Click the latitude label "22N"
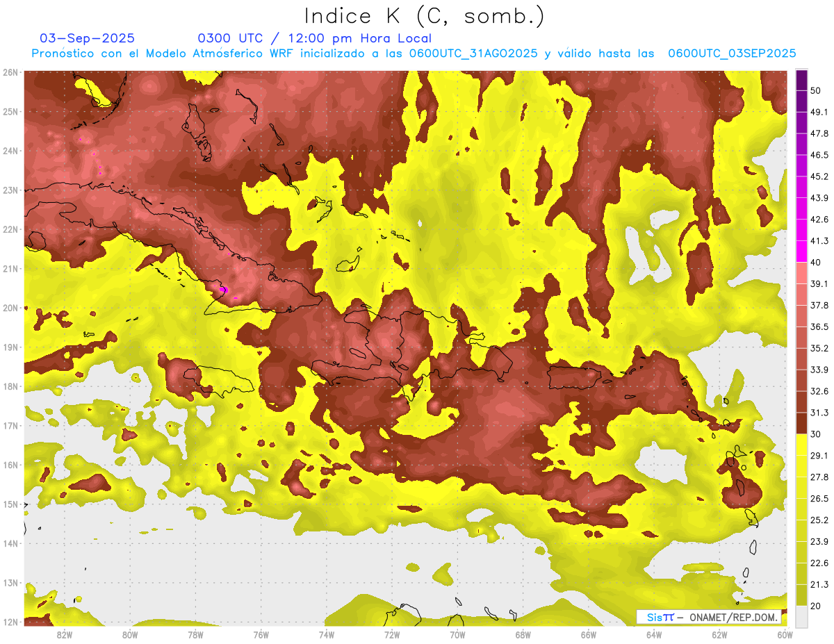This screenshot has width=834, height=644. pos(10,229)
